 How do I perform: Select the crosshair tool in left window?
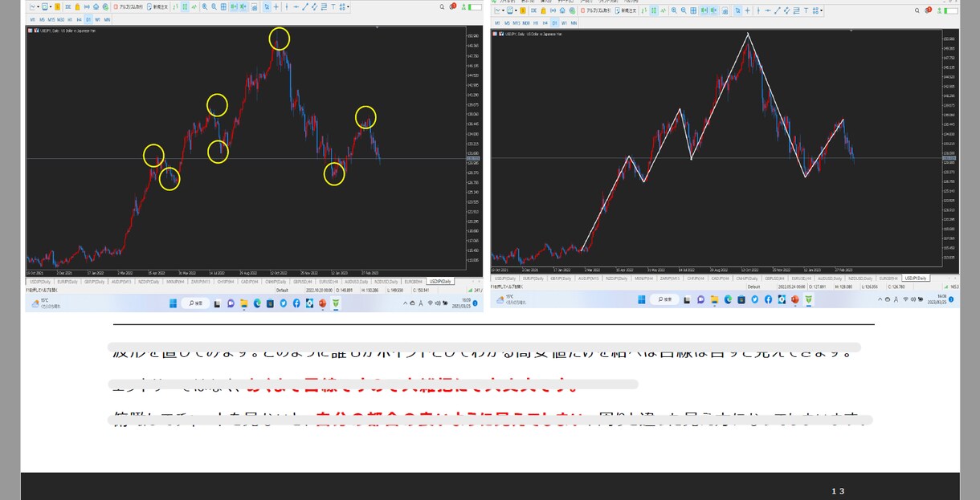point(276,7)
